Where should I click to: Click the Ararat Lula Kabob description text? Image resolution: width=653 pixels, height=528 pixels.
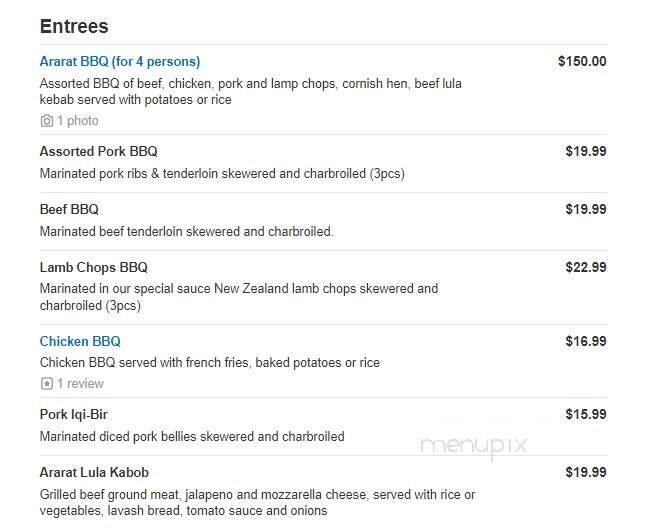[257, 502]
